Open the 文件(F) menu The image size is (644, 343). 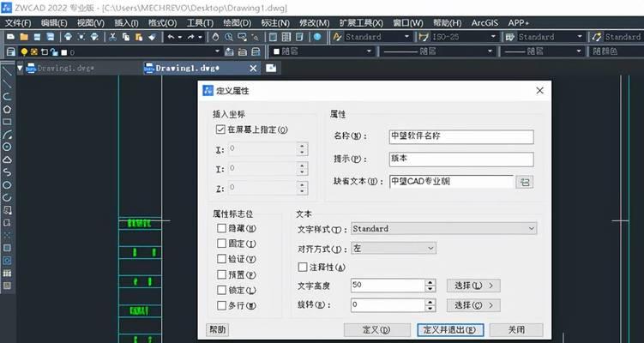18,23
